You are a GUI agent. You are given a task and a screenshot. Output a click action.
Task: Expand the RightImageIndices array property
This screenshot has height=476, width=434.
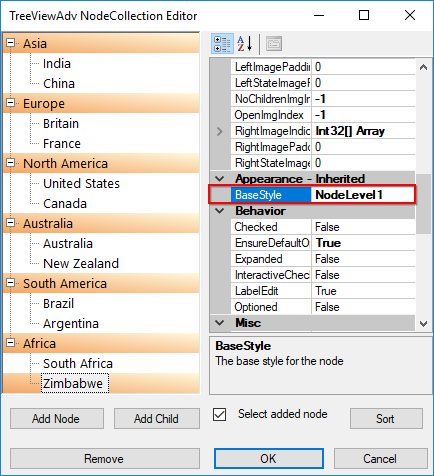coord(220,131)
